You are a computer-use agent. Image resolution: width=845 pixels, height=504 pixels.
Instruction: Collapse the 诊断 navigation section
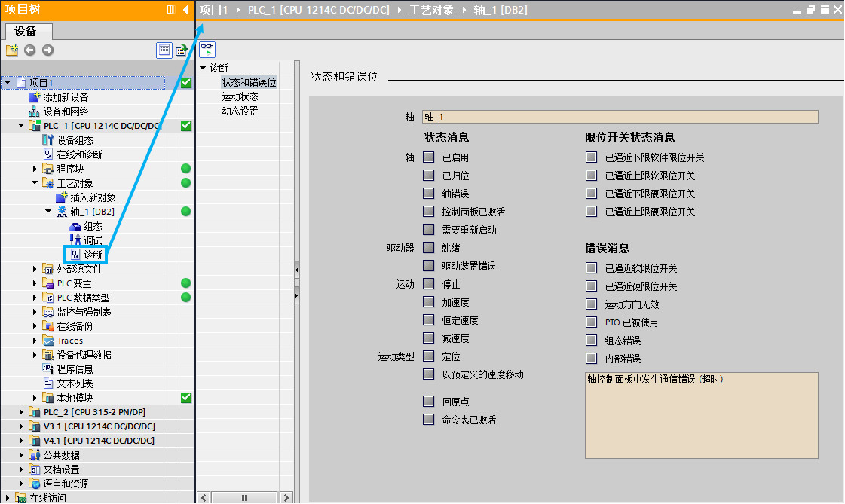coord(204,68)
